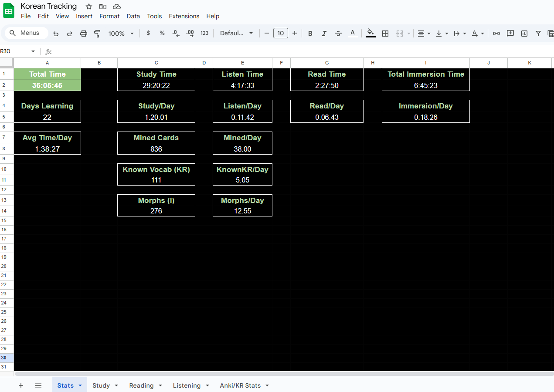
Task: Open more number formats (123)
Action: click(x=204, y=33)
